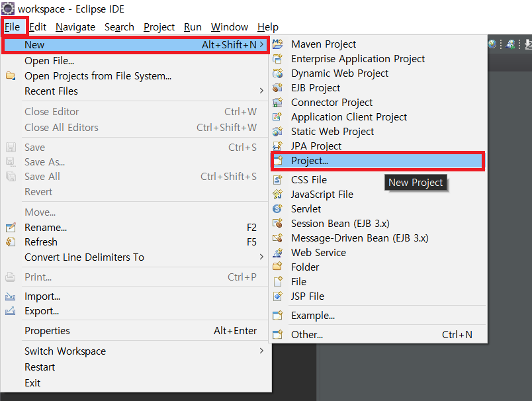Click the Static Web Project icon

(277, 131)
